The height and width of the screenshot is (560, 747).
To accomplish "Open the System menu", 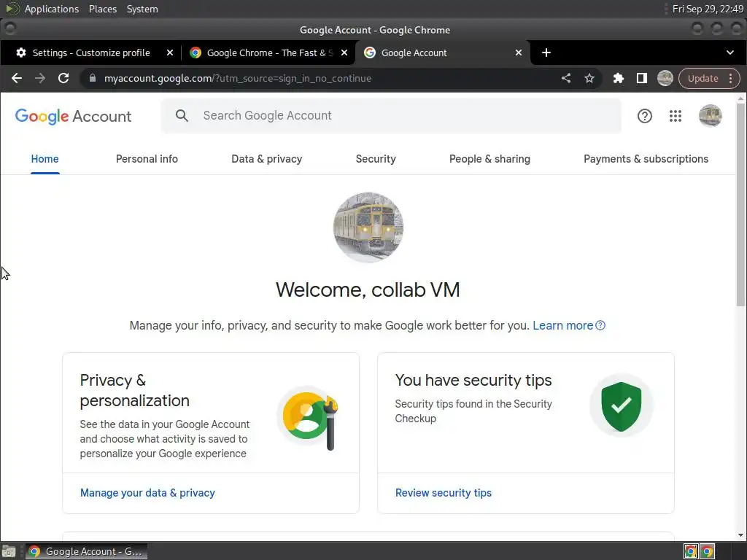I will click(142, 9).
